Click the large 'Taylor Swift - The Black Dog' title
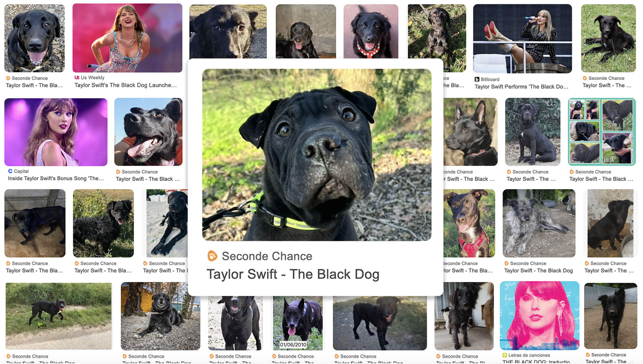Image resolution: width=643 pixels, height=364 pixels. click(x=293, y=274)
